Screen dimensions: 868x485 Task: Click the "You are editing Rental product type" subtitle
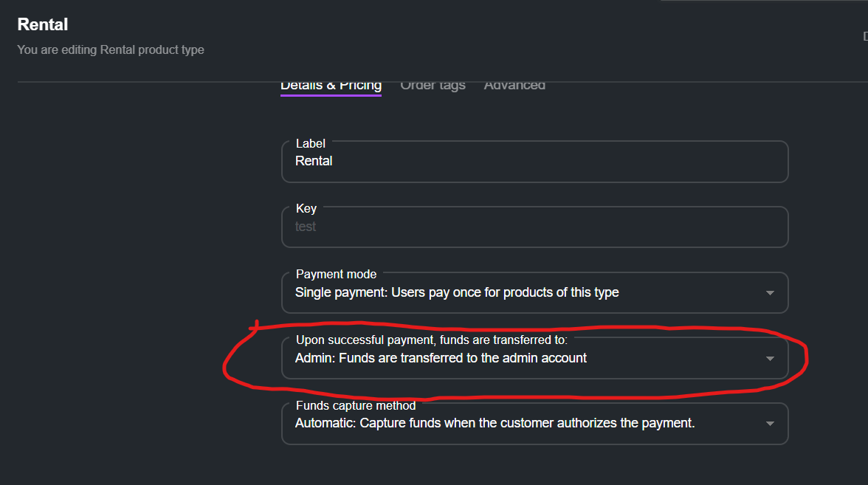pos(111,50)
